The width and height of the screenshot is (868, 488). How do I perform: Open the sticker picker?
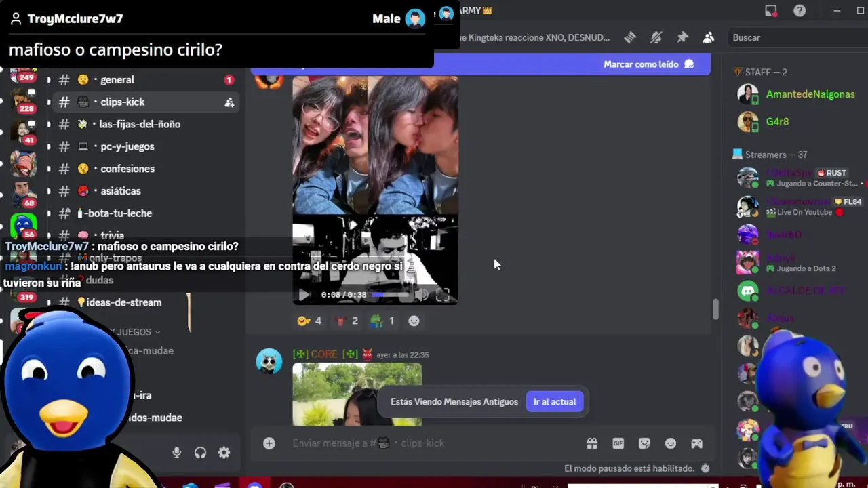644,443
